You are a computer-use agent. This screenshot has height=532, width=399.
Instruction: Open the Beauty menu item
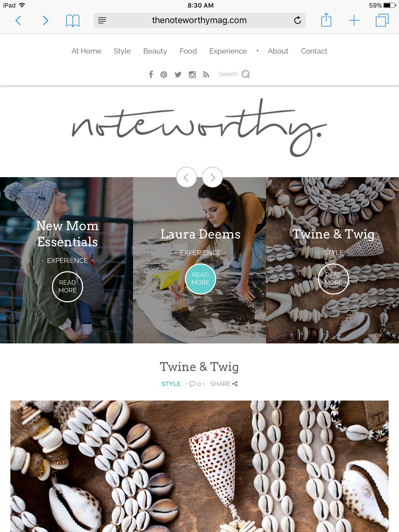point(155,51)
